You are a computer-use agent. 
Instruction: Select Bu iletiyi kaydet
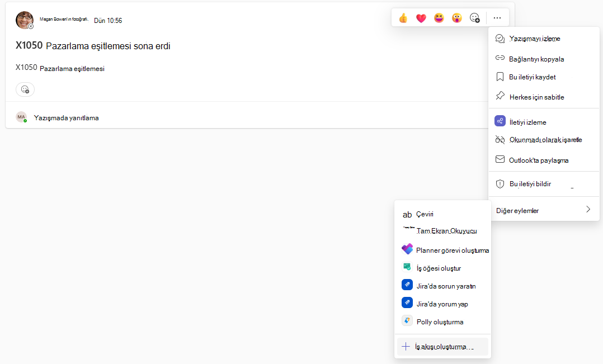tap(544, 77)
